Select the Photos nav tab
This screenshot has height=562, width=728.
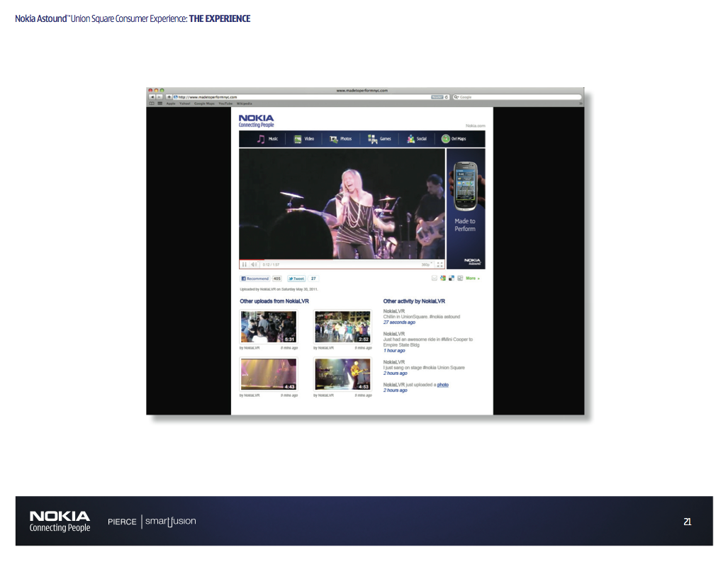[340, 139]
